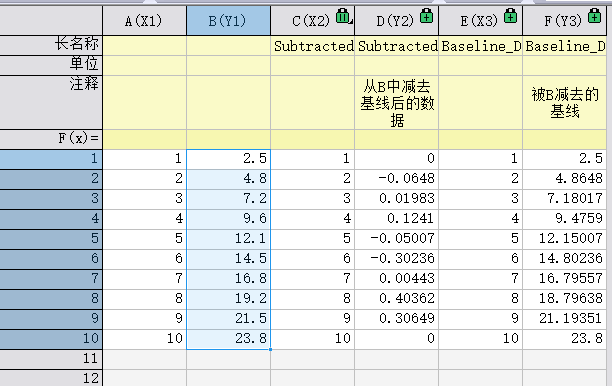The height and width of the screenshot is (386, 612).
Task: Click cell value 9.4759 in column F
Action: (x=564, y=219)
